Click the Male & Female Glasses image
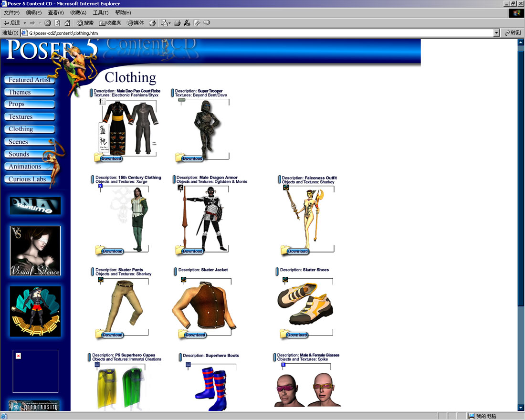 click(307, 390)
